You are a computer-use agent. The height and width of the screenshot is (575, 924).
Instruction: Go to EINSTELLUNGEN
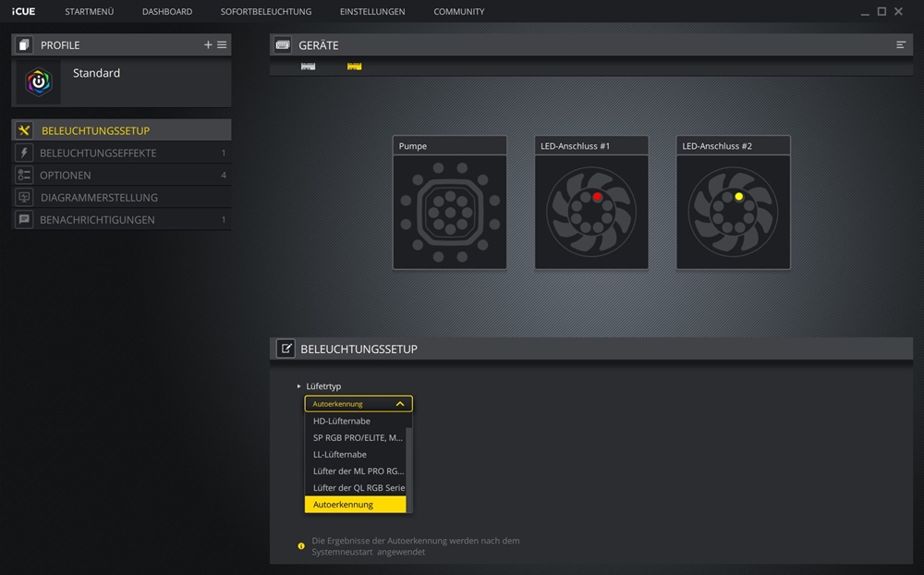pyautogui.click(x=372, y=11)
